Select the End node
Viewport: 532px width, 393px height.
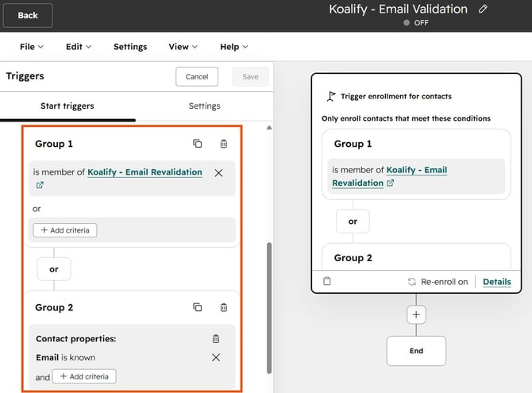[416, 351]
